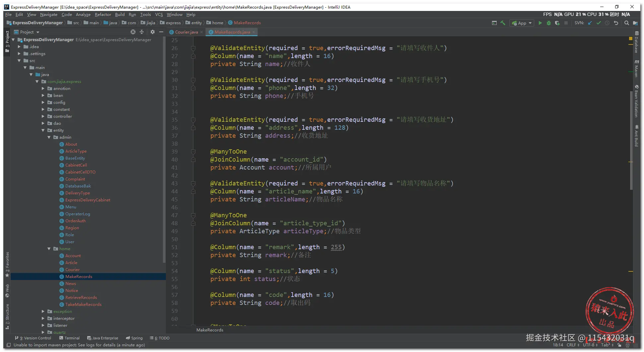Toggle the Database tool window on the right
The height and width of the screenshot is (352, 644).
pos(636,42)
